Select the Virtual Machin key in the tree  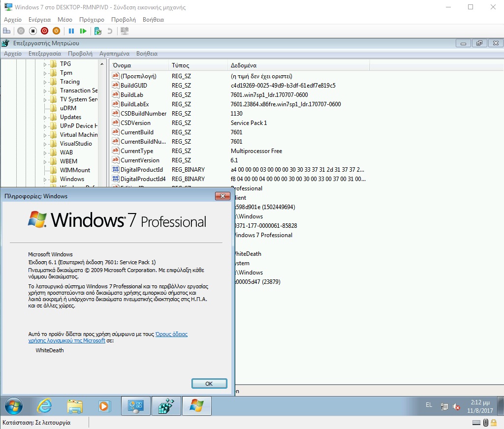point(79,135)
